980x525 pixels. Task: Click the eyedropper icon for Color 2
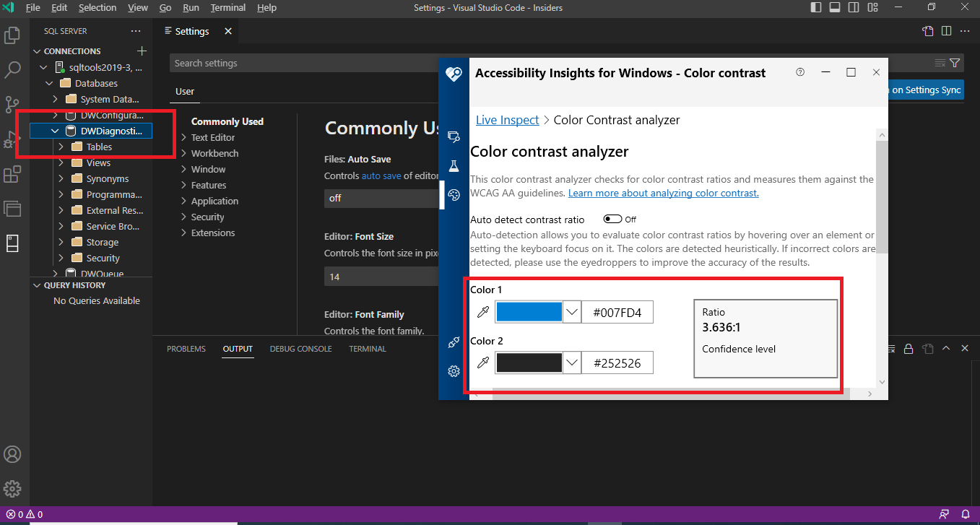482,362
